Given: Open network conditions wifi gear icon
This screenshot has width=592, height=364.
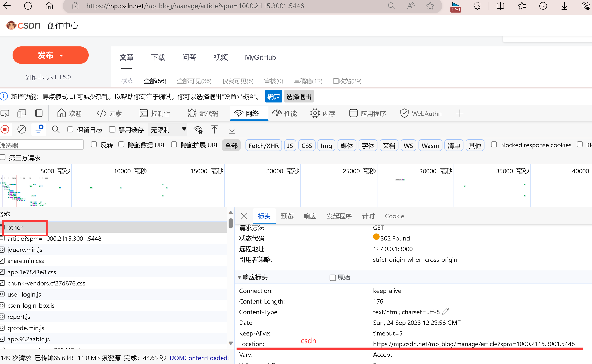Looking at the screenshot, I should tap(198, 130).
